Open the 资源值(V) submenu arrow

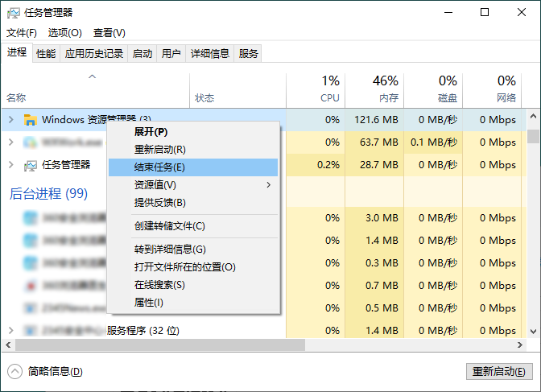pyautogui.click(x=268, y=185)
